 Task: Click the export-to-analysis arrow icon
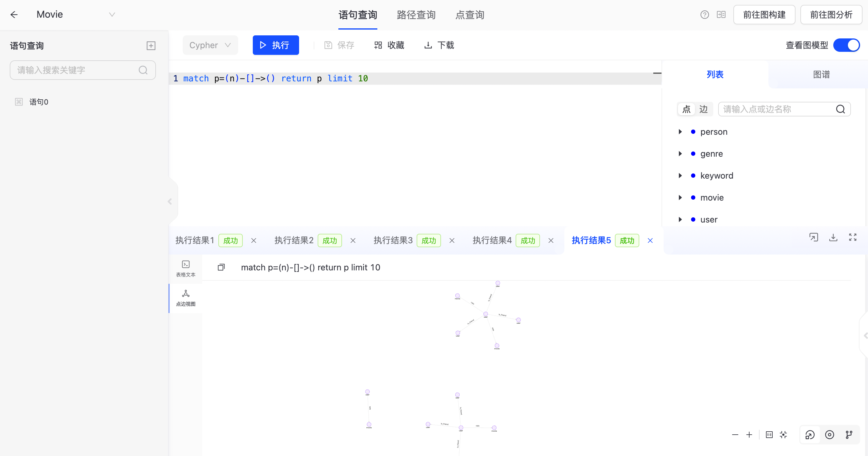(x=814, y=237)
